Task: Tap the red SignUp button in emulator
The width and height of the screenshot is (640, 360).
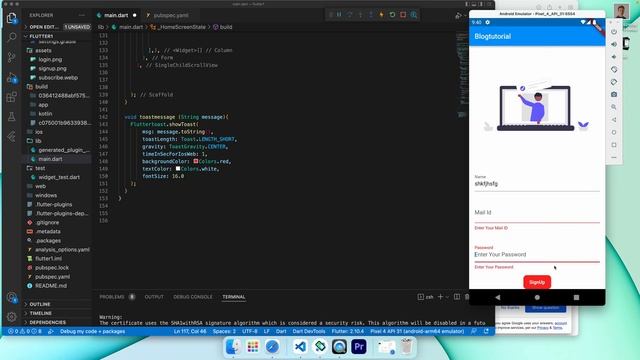Action: (537, 282)
